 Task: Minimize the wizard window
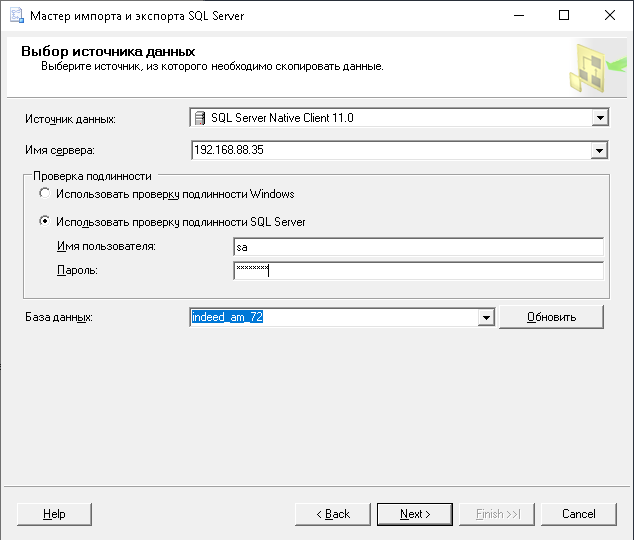(518, 16)
